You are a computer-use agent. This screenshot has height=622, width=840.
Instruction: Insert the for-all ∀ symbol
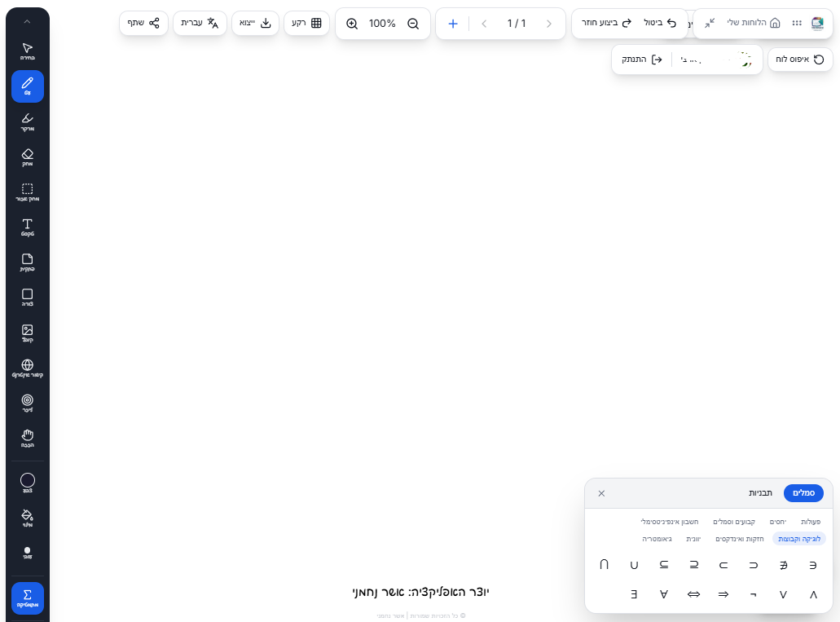click(664, 594)
